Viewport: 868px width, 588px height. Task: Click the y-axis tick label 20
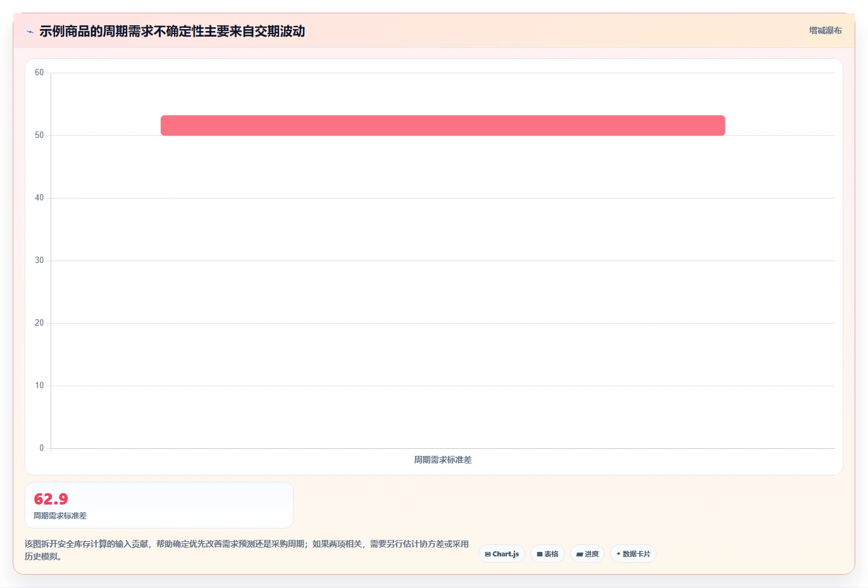39,323
